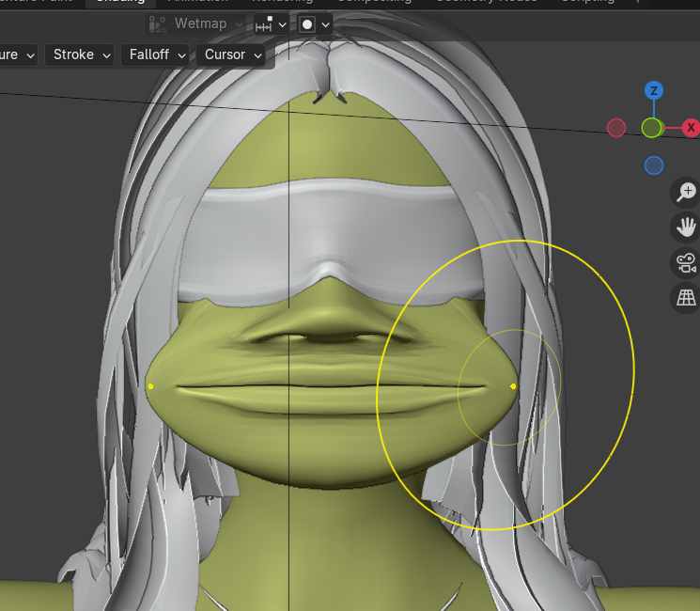Open the snapping options popover
Screen dimensions: 700x611
(x=271, y=24)
